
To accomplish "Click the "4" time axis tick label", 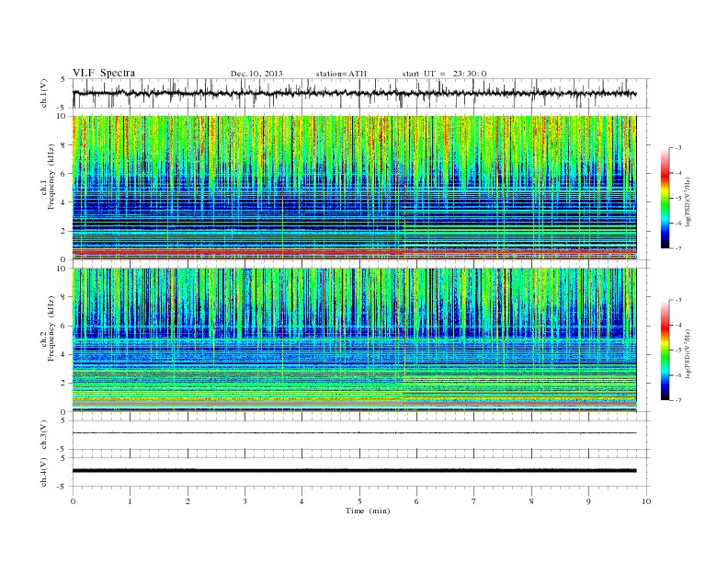I will (301, 501).
